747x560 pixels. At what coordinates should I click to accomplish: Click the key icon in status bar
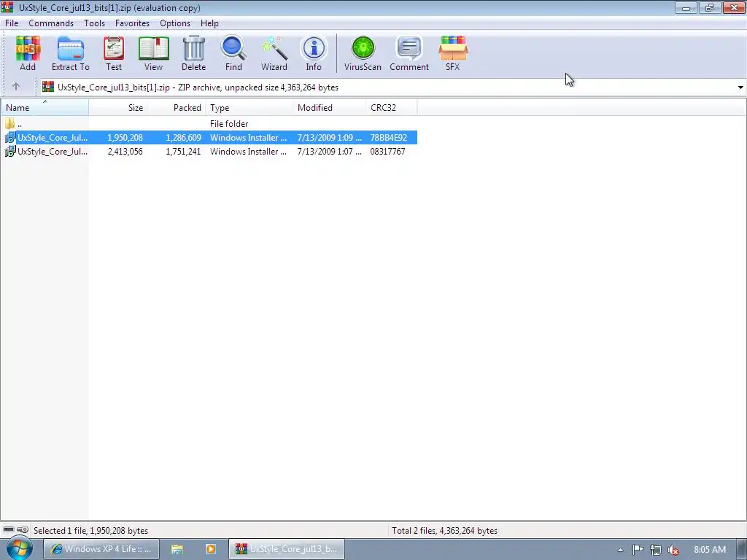[23, 529]
